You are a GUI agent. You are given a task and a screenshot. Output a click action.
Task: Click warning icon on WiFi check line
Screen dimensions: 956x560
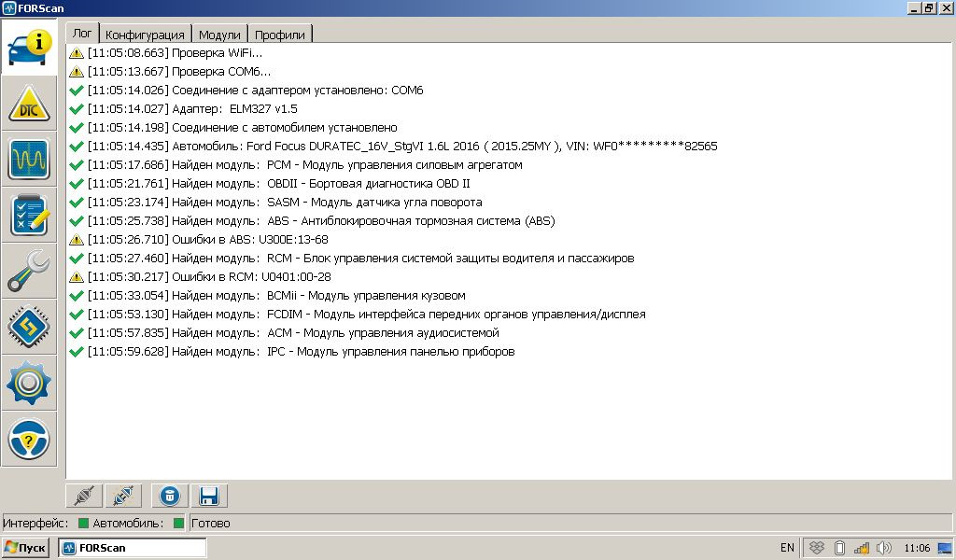tap(77, 53)
